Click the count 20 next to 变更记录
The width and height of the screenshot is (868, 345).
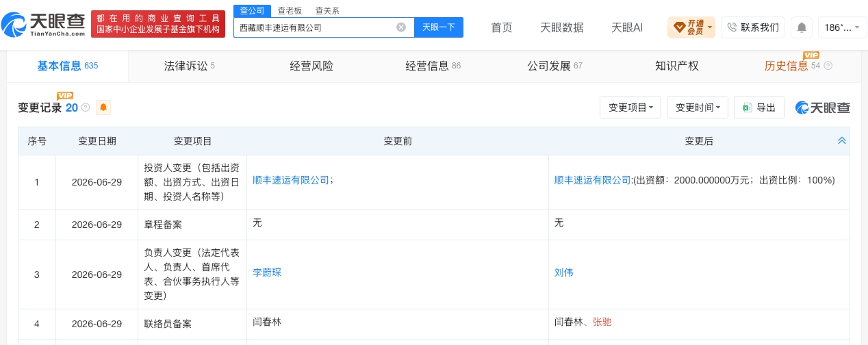[71, 107]
